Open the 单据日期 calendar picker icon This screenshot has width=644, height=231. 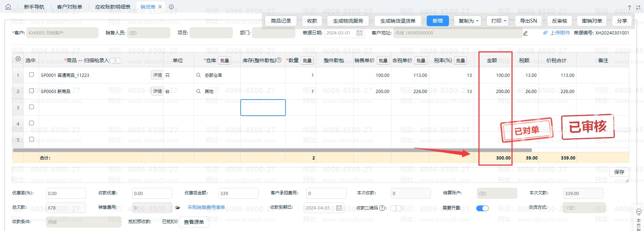359,33
